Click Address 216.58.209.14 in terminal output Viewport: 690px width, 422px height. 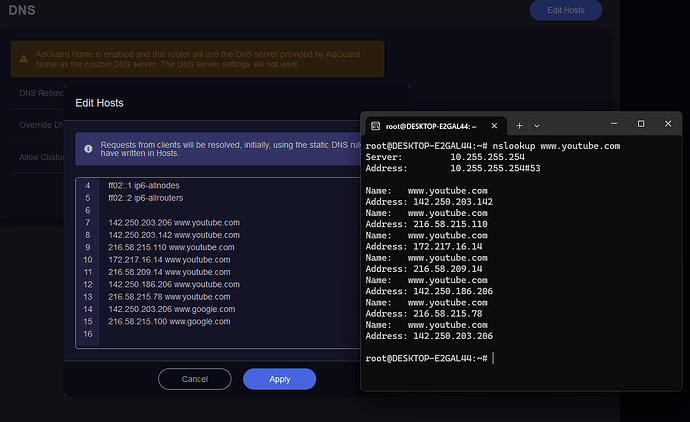424,269
